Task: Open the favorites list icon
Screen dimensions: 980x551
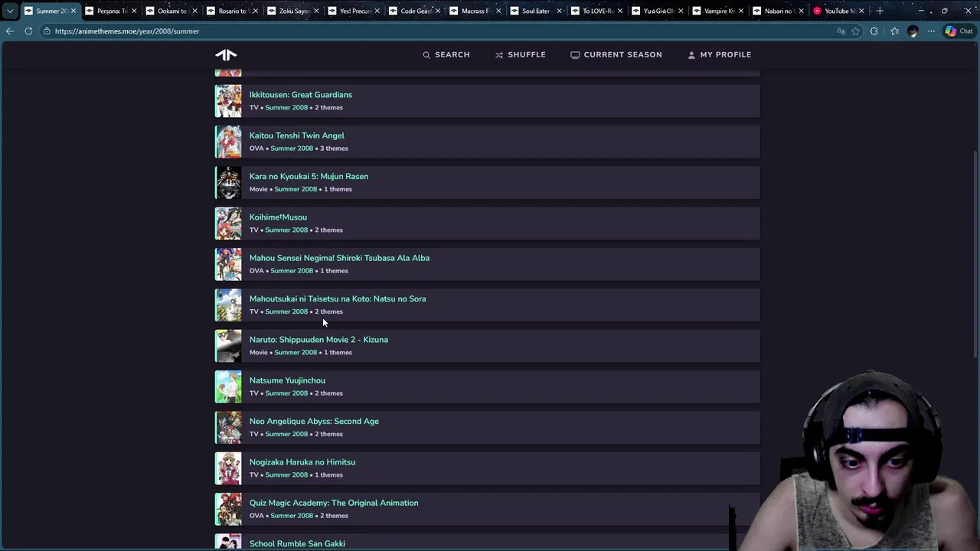Action: [x=894, y=31]
